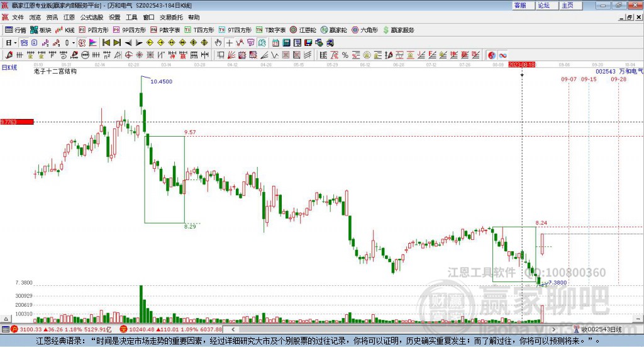Open the 板块 sector view

[x=40, y=30]
